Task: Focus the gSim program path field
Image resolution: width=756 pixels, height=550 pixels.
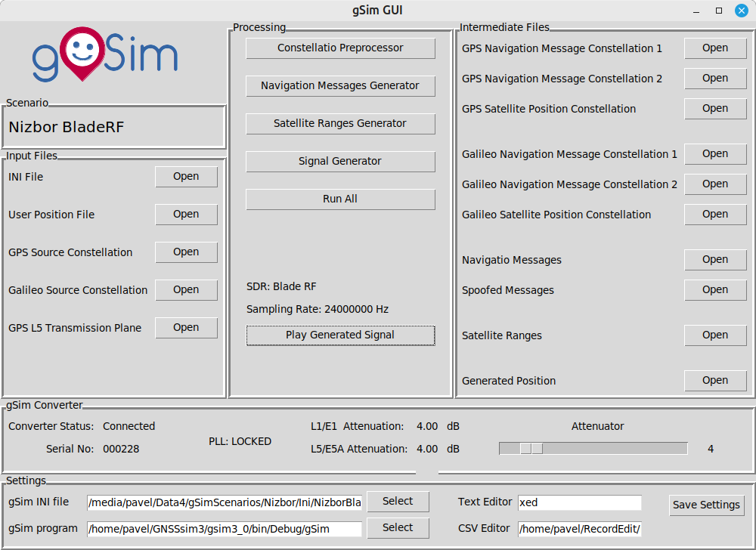Action: [225, 530]
